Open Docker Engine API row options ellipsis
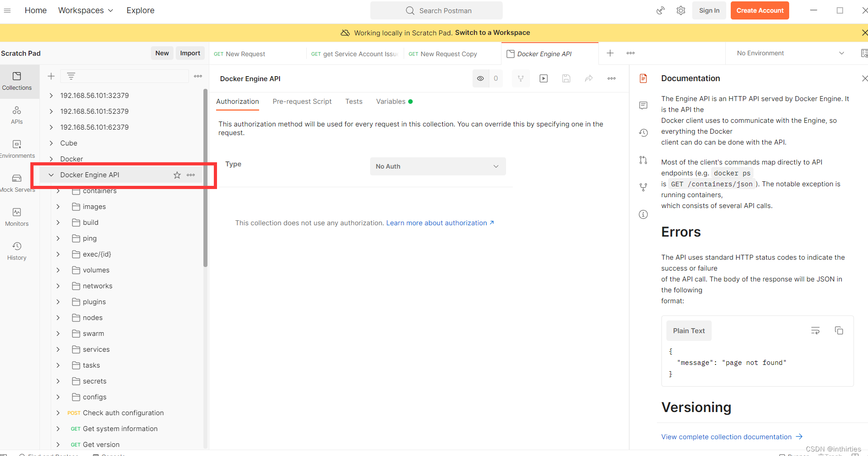This screenshot has width=868, height=456. pos(191,175)
